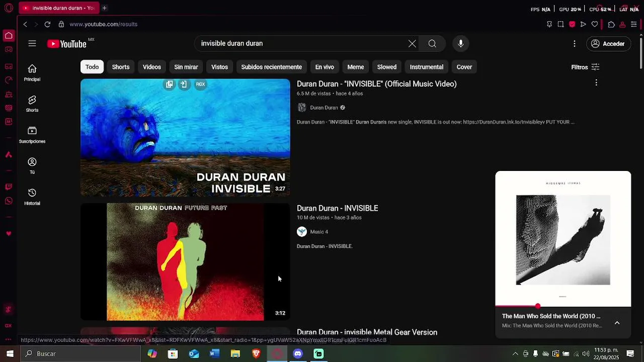Viewport: 644px width, 362px height.
Task: Open the mini player album art
Action: tap(563, 240)
